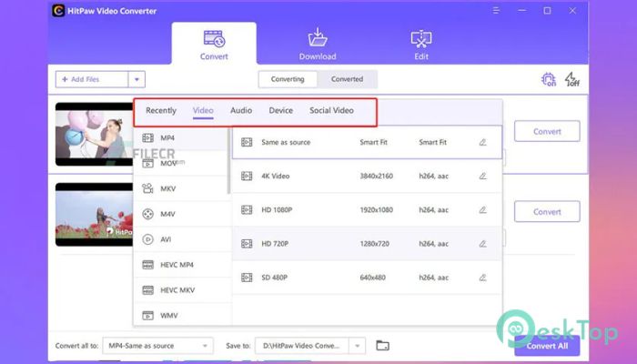637x364 pixels.
Task: Edit the SD 480P preset settings
Action: pos(482,277)
